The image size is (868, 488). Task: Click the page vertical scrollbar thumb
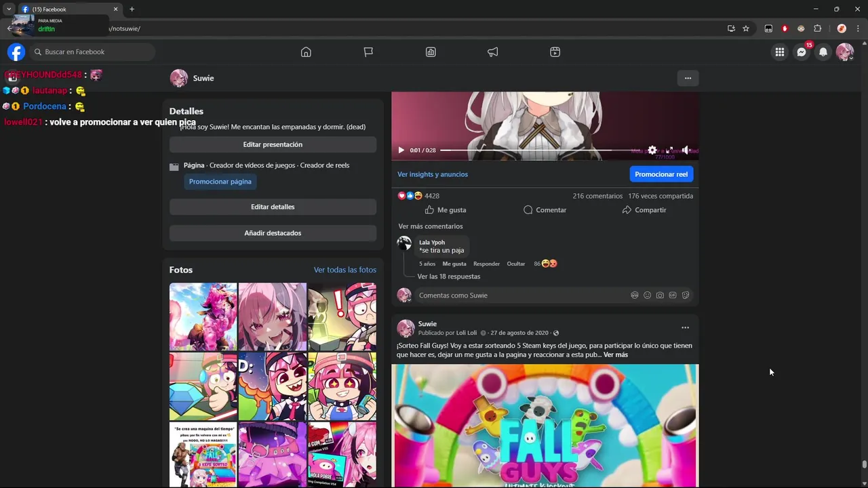point(864,464)
